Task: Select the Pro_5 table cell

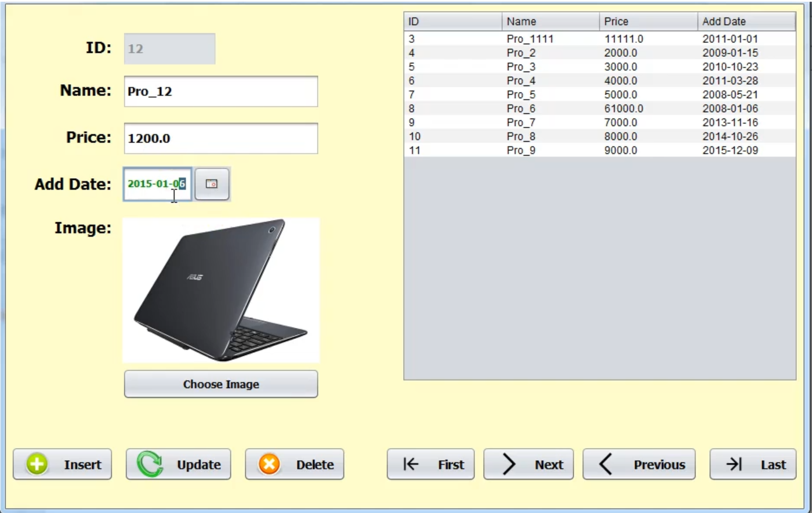Action: point(551,95)
